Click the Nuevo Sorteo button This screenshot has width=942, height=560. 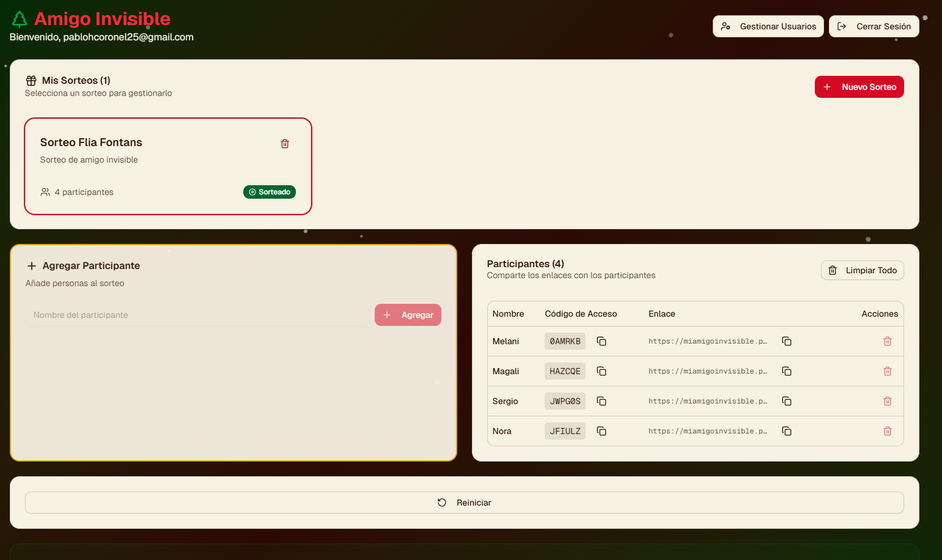click(x=859, y=87)
